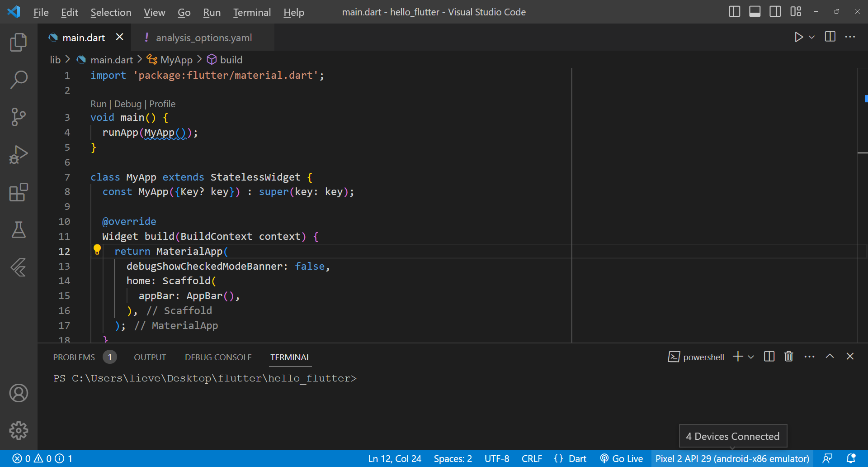Open the Edit menu
The height and width of the screenshot is (467, 868).
(x=70, y=12)
